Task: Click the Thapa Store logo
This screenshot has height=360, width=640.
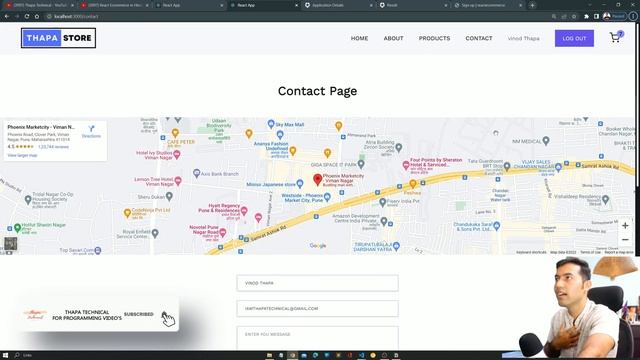Action: pos(58,38)
